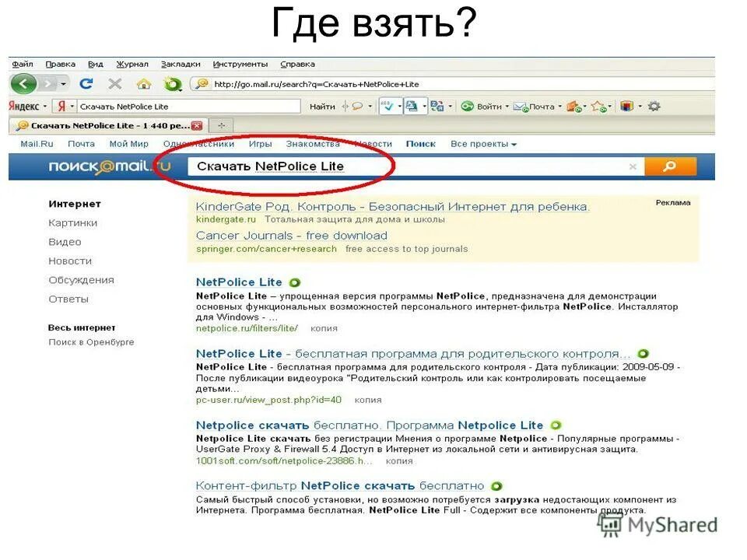Open dropdown next to the colorful cube icon
Screen dimensions: 747x560
click(x=640, y=107)
